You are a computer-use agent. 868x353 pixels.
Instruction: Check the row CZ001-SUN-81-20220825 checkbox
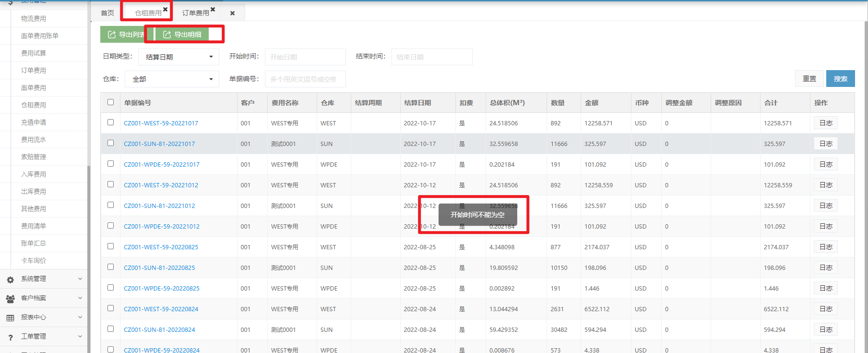point(111,267)
